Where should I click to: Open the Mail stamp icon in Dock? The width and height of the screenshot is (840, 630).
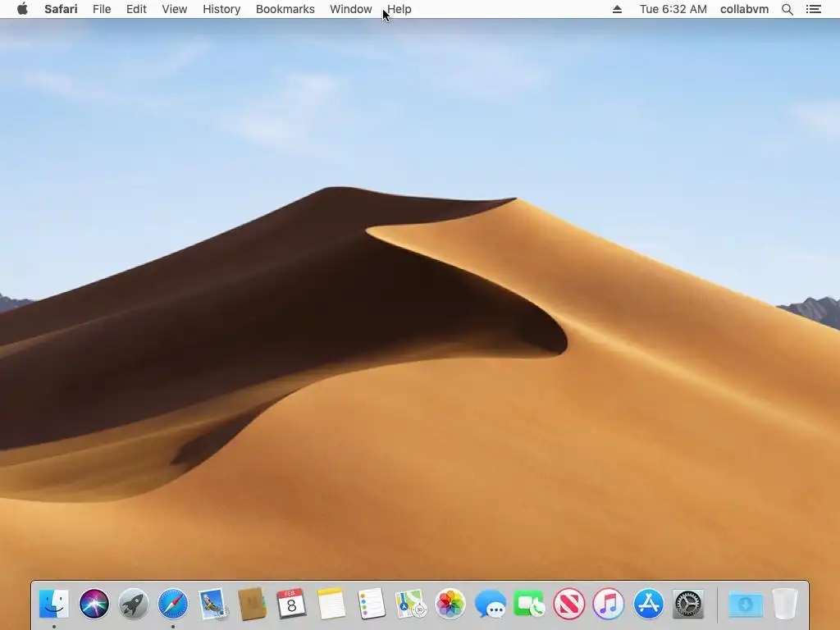[x=212, y=604]
